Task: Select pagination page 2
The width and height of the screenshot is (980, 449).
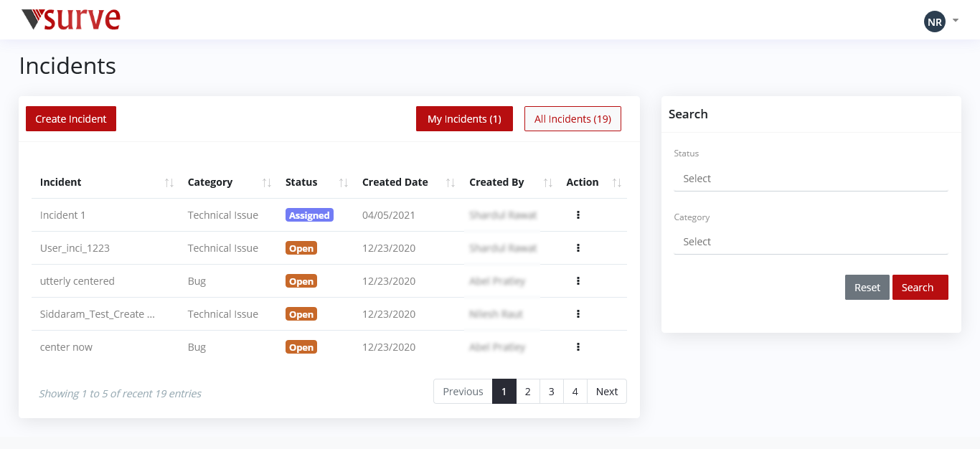Action: click(528, 392)
